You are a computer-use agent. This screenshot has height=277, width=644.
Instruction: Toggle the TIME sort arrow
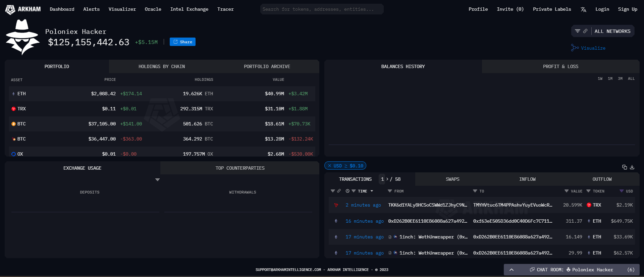[372, 191]
